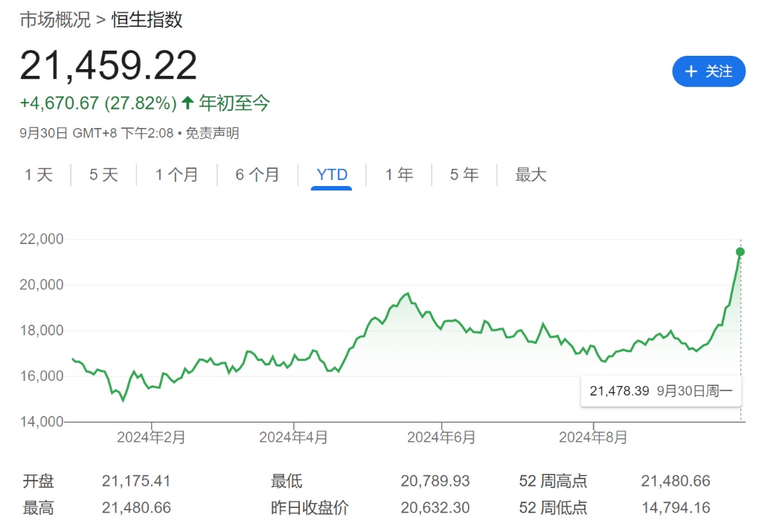Click the plus icon in 关注 button
The height and width of the screenshot is (532, 762).
[x=691, y=71]
